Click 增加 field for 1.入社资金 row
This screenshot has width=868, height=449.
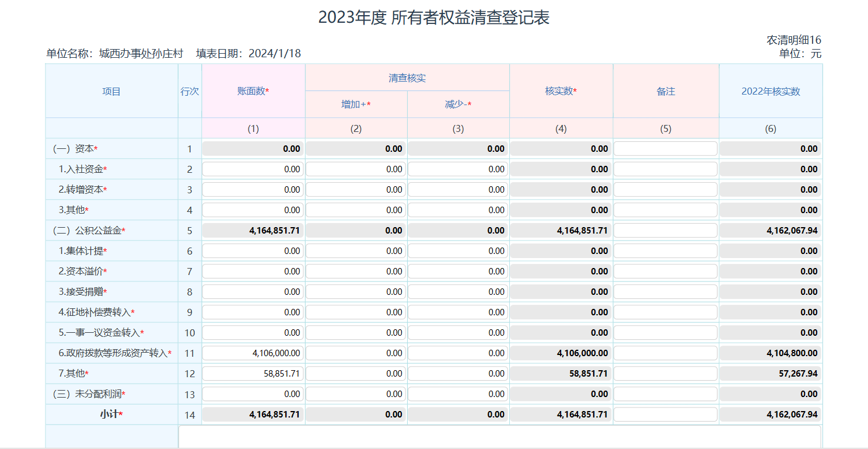point(356,169)
